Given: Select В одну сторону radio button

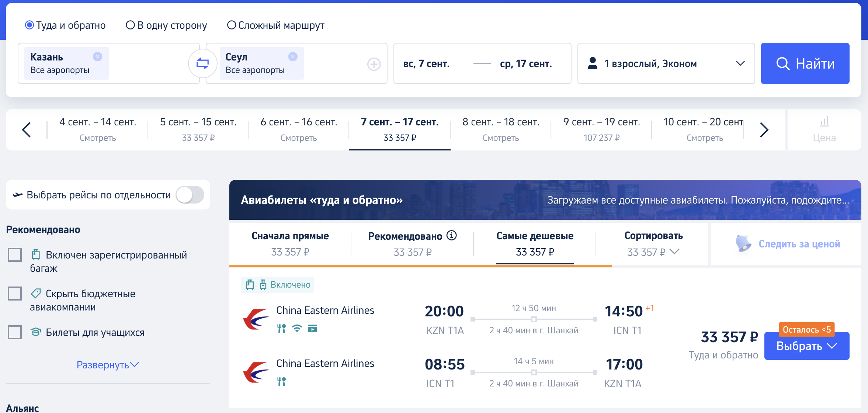Looking at the screenshot, I should 130,25.
